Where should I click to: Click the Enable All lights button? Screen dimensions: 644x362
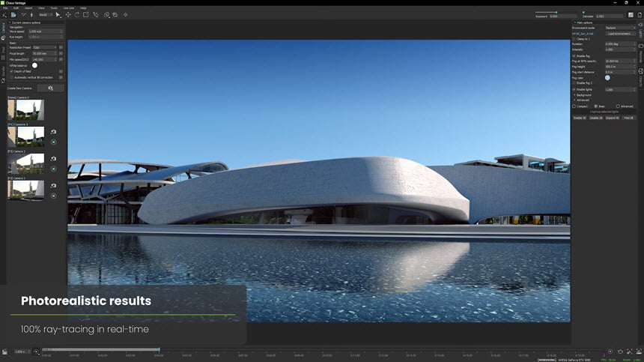coord(580,118)
